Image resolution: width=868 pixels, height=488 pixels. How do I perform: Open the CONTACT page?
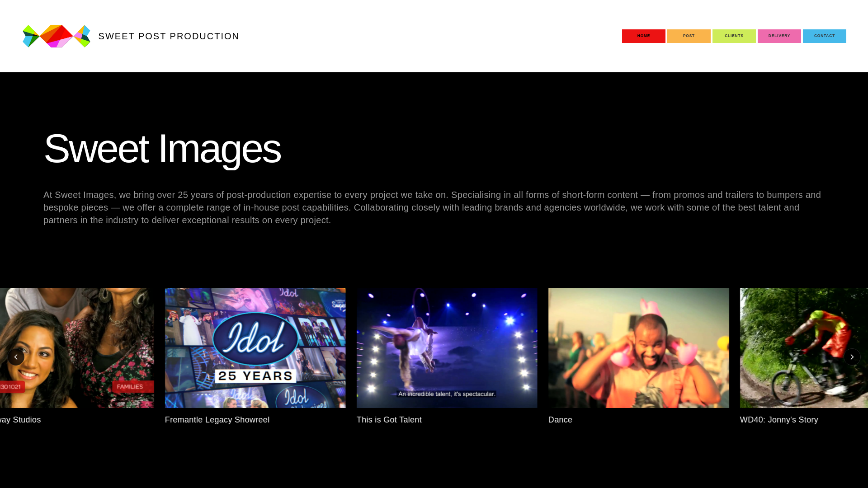(824, 36)
